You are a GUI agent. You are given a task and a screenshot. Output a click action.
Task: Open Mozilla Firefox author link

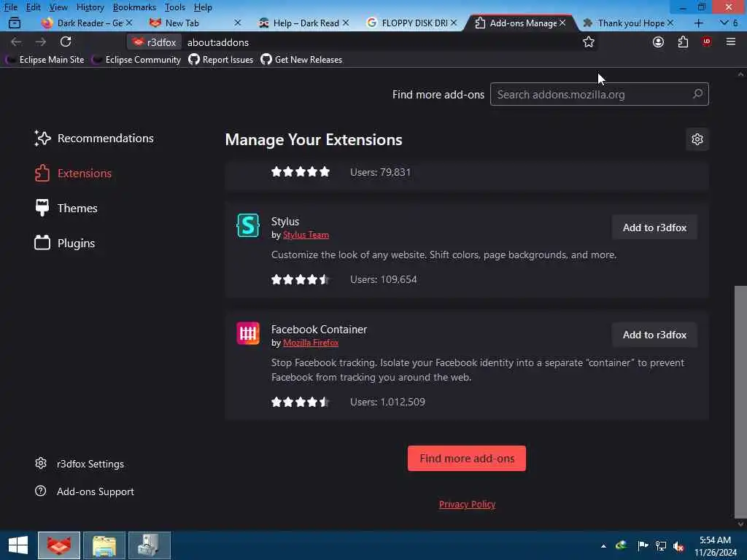coord(311,343)
